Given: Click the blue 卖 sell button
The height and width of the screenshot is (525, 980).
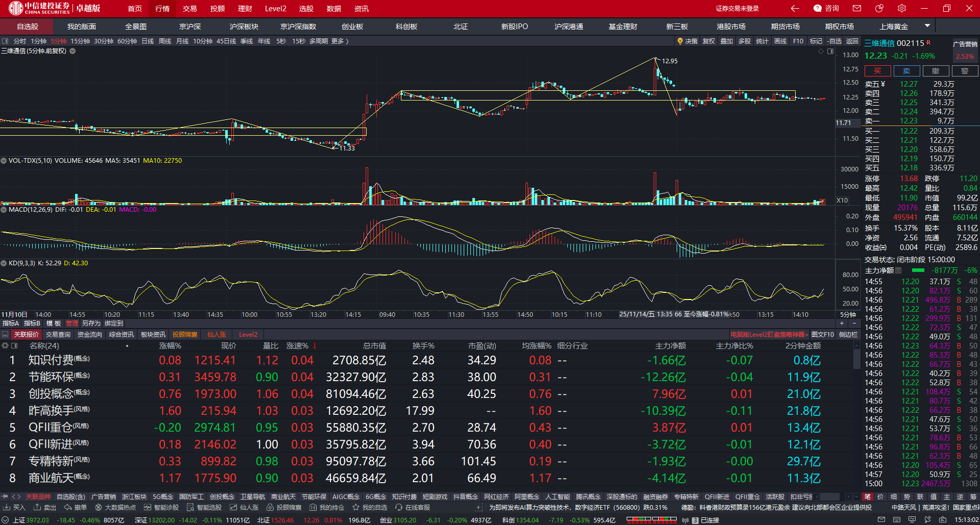Looking at the screenshot, I should click(x=906, y=71).
